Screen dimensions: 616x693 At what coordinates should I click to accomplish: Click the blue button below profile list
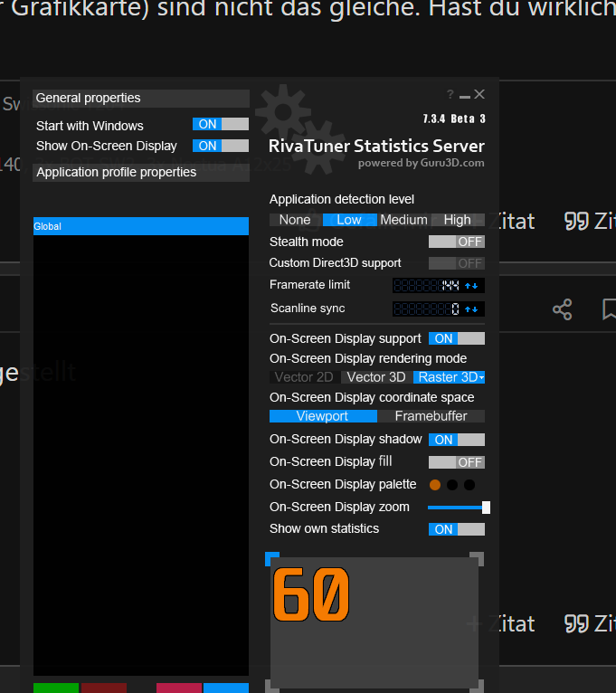point(226,688)
